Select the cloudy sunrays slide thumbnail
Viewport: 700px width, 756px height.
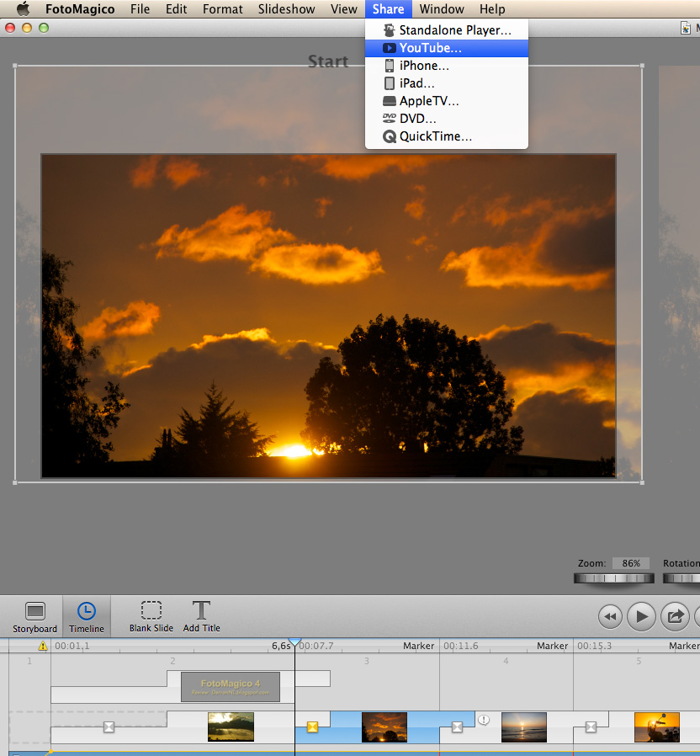[231, 727]
